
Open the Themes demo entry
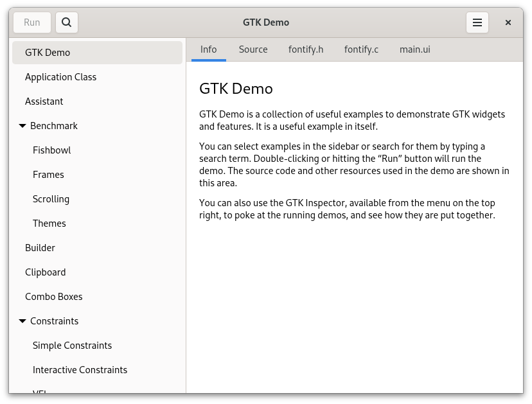point(49,224)
